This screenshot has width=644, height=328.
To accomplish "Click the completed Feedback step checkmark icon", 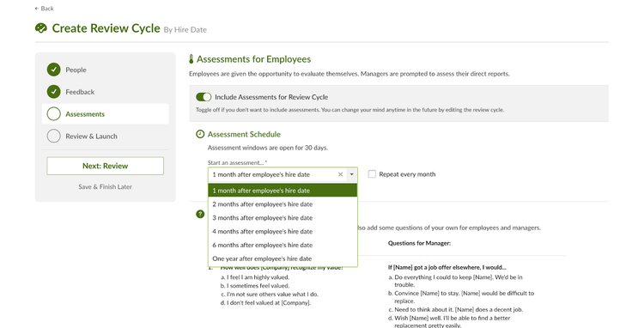I will pos(54,92).
